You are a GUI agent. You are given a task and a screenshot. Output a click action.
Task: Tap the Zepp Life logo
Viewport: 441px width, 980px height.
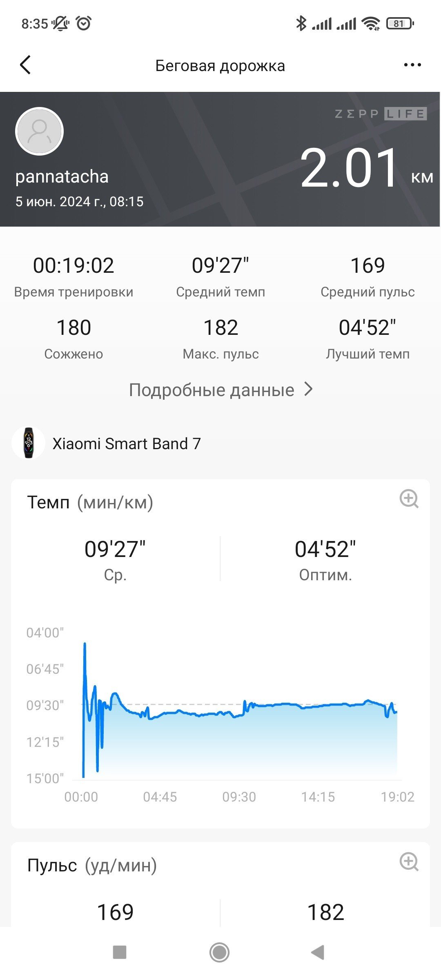(x=381, y=114)
